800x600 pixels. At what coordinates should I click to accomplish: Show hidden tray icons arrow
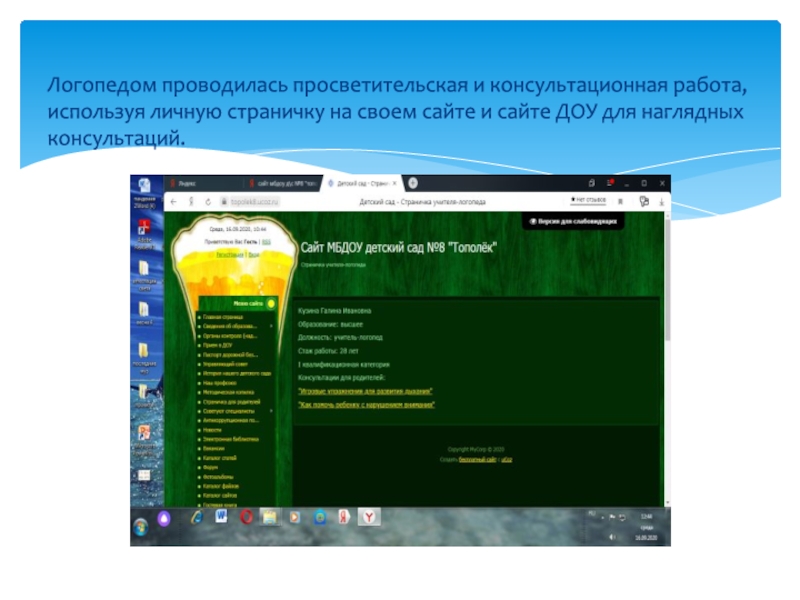(x=603, y=517)
